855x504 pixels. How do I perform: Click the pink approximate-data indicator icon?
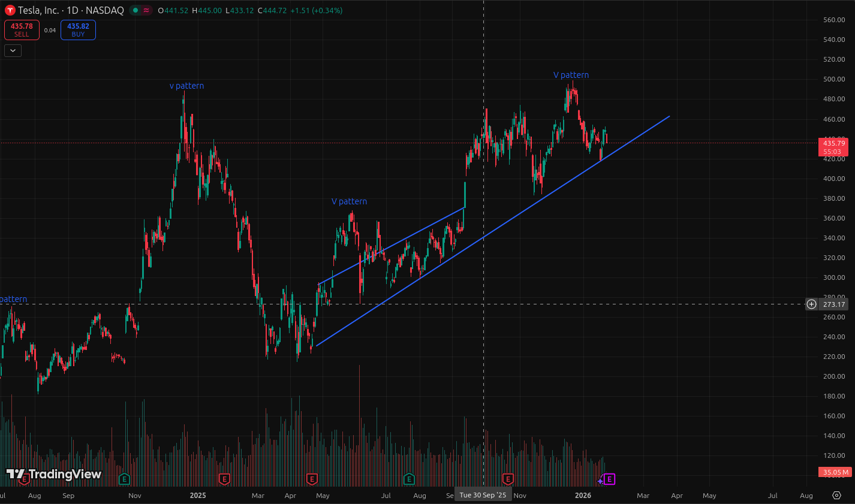(x=146, y=10)
